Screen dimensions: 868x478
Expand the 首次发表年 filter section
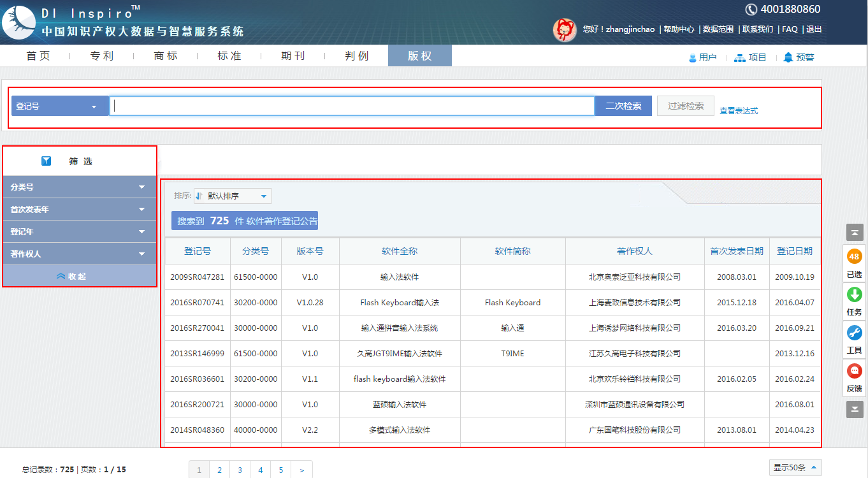(x=80, y=210)
